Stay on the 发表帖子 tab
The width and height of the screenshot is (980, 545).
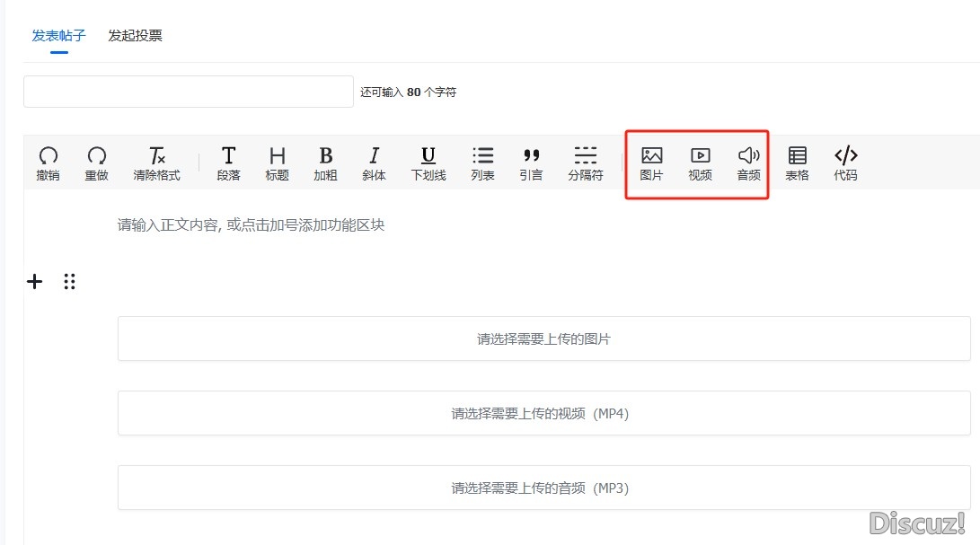(x=58, y=36)
